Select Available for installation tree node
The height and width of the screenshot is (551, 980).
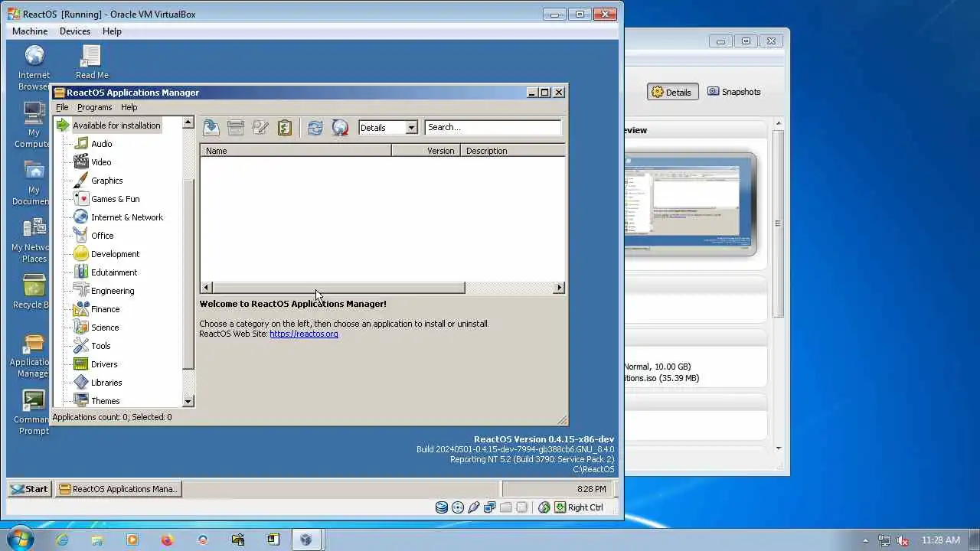(116, 126)
